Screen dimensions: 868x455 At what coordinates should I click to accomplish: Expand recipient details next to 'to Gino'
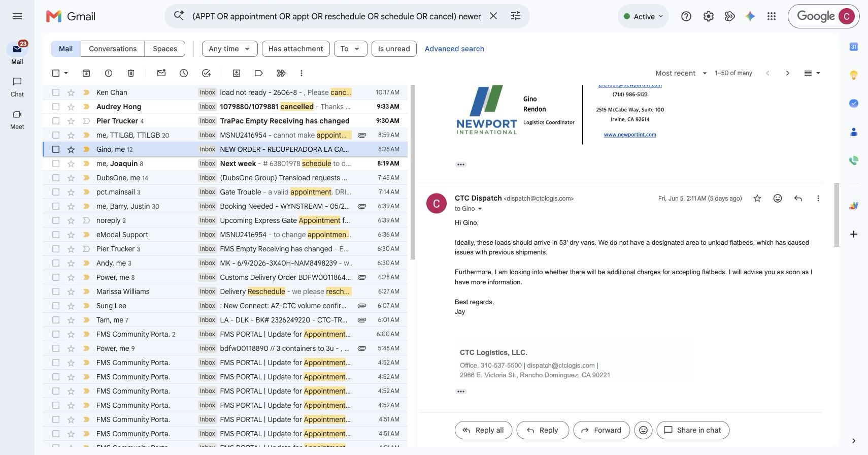(480, 209)
